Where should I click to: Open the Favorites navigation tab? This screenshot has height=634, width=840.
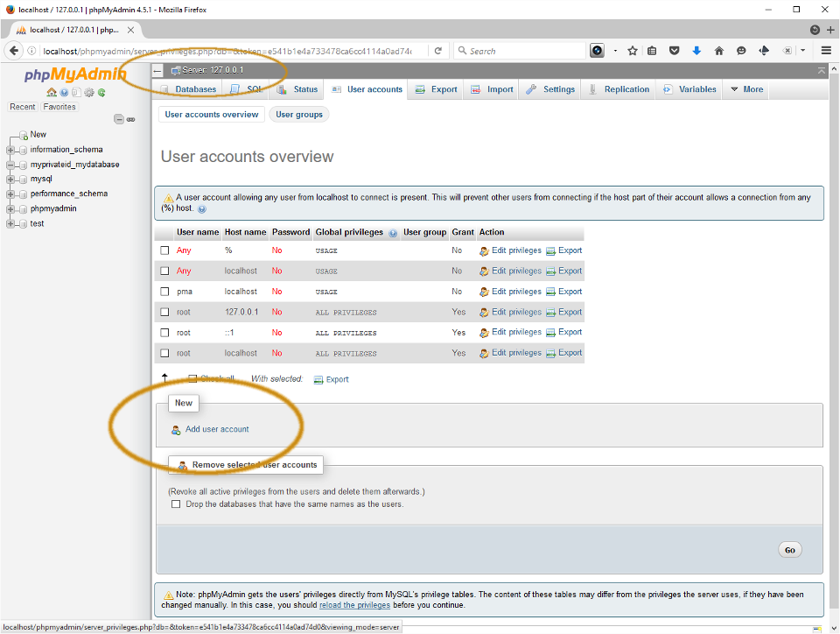(x=59, y=107)
